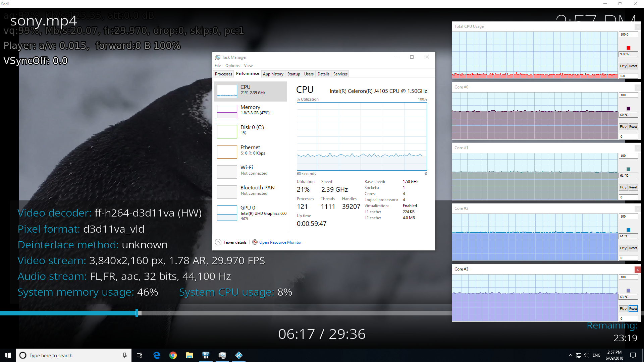Select CPU in Task Manager sidebar

click(x=250, y=91)
